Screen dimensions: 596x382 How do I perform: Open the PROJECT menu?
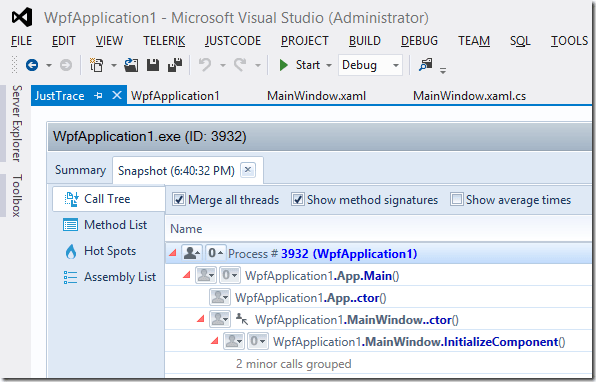coord(304,41)
